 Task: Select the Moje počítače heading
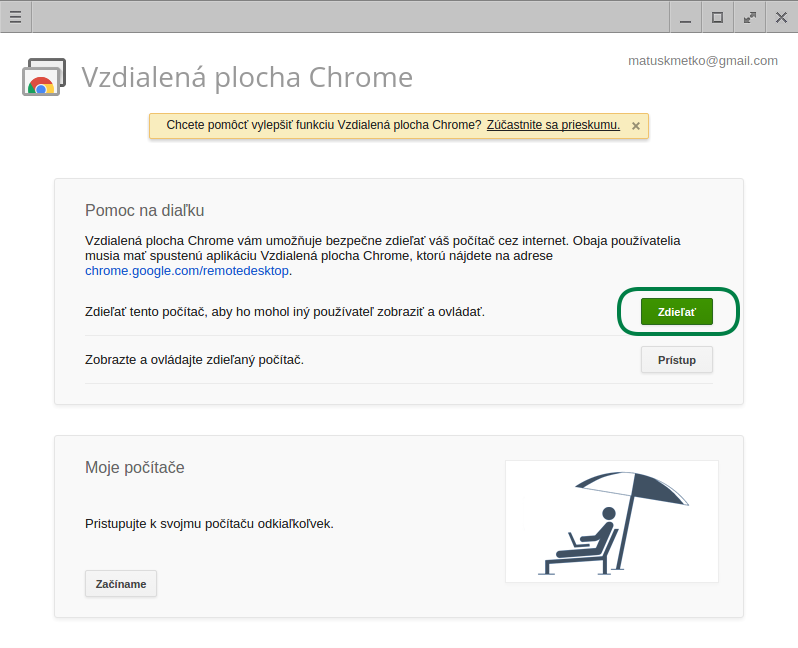pos(135,467)
